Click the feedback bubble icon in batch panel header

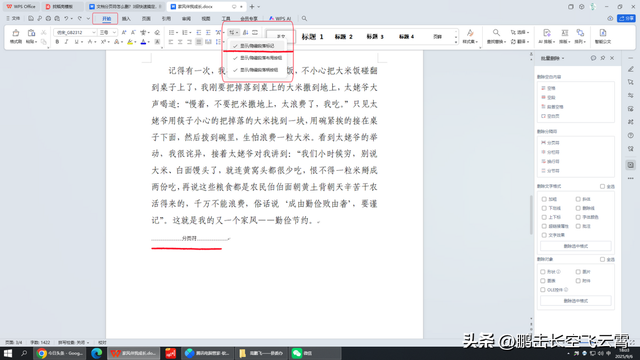click(x=593, y=58)
